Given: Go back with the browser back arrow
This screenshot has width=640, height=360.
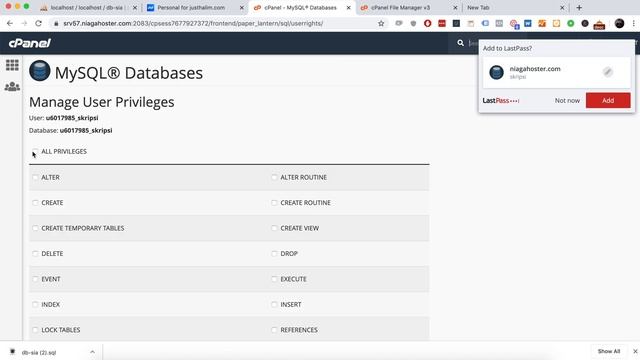Looking at the screenshot, I should [x=10, y=23].
